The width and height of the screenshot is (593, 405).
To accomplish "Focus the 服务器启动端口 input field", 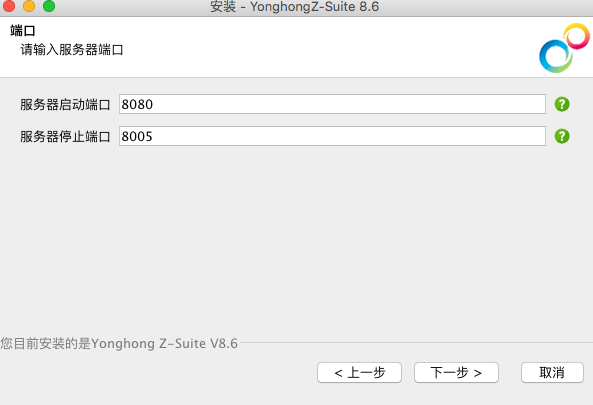I will (332, 104).
